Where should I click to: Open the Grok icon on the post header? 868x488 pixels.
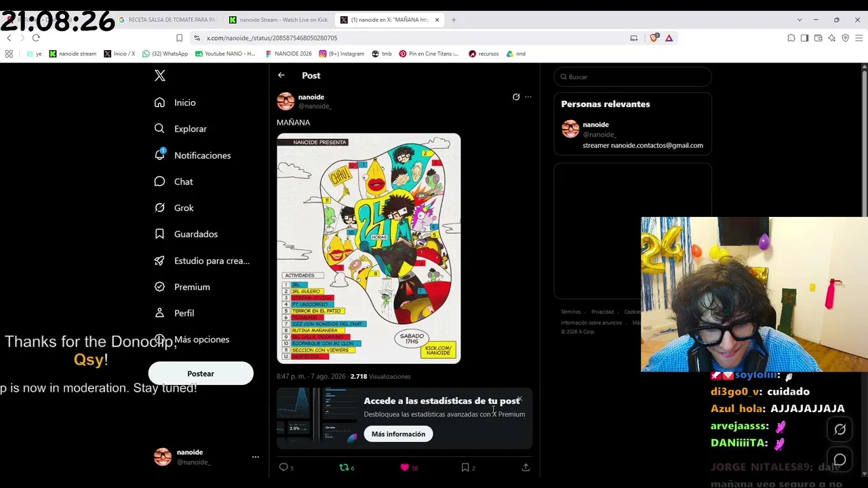coord(516,97)
